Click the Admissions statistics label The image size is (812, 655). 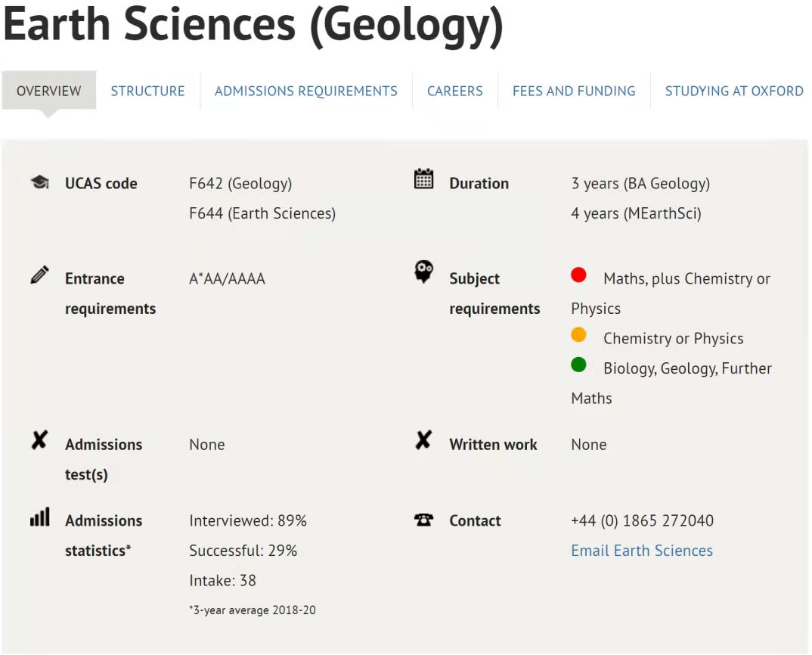(x=104, y=535)
